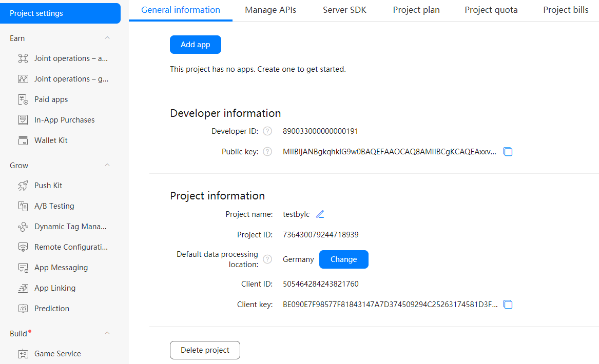The width and height of the screenshot is (599, 364).
Task: Click the Push Kit rocket icon
Action: [23, 186]
